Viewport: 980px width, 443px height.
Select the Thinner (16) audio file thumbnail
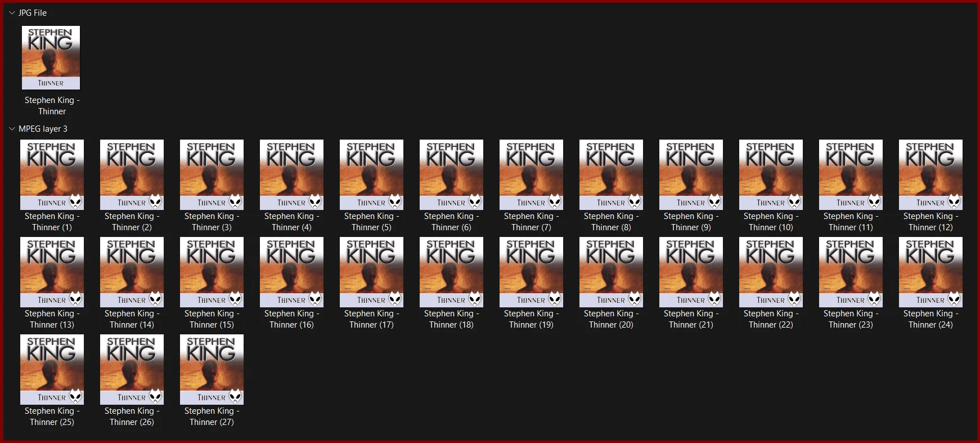(x=291, y=272)
